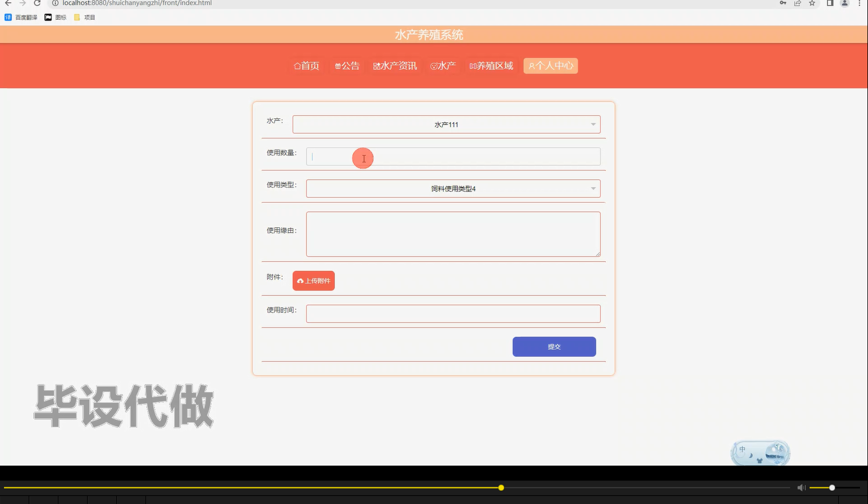Click the smiley icon beside 水产 nav item

pyautogui.click(x=434, y=65)
